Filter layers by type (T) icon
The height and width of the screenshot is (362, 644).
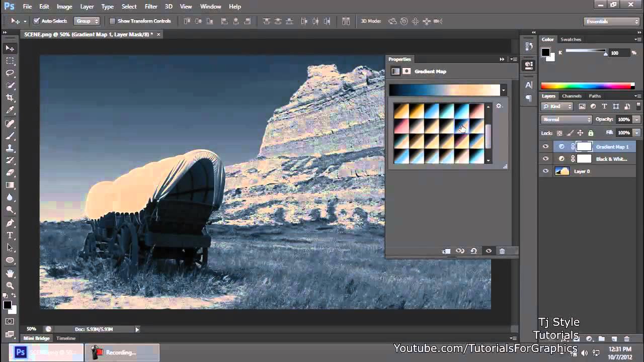click(x=604, y=107)
